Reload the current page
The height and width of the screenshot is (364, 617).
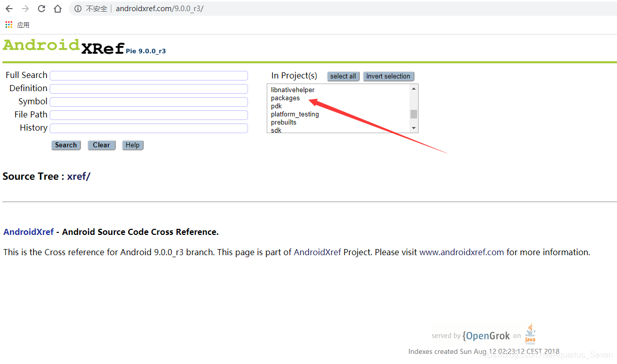coord(42,9)
